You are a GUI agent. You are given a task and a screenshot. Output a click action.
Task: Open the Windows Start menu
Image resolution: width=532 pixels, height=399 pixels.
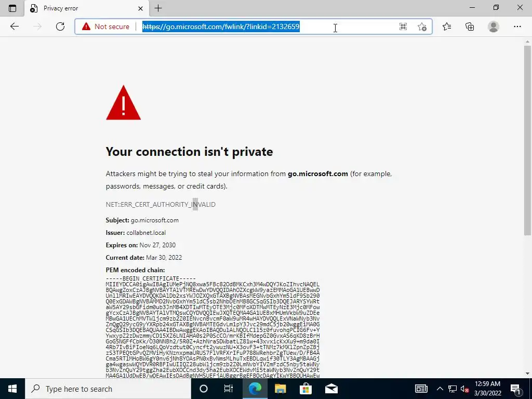coord(12,389)
